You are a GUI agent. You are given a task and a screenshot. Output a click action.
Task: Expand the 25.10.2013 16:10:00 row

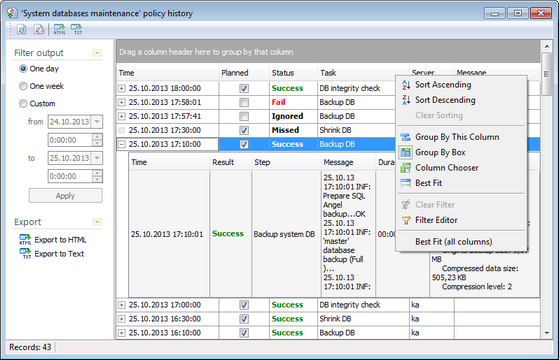tap(122, 333)
